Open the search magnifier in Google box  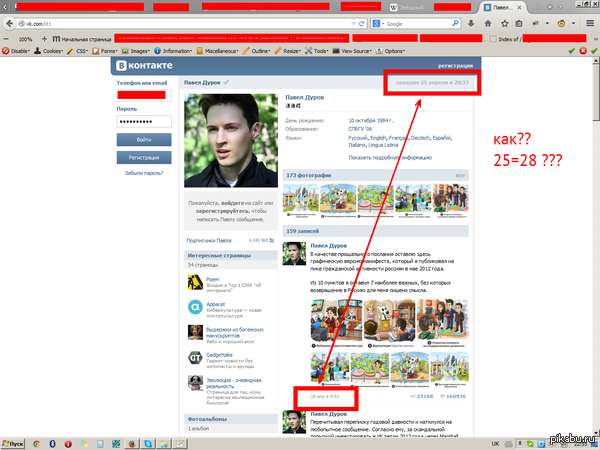[x=455, y=24]
